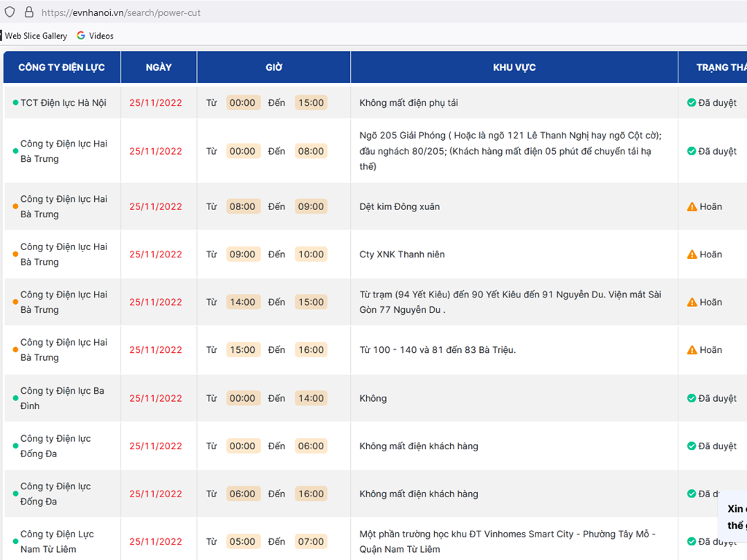Click warning icon in the Bà Triệu row
Viewport: 747px width, 560px height.
click(692, 350)
